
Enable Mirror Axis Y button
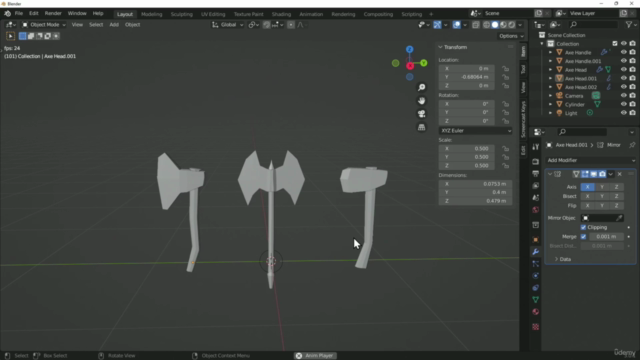click(x=602, y=187)
